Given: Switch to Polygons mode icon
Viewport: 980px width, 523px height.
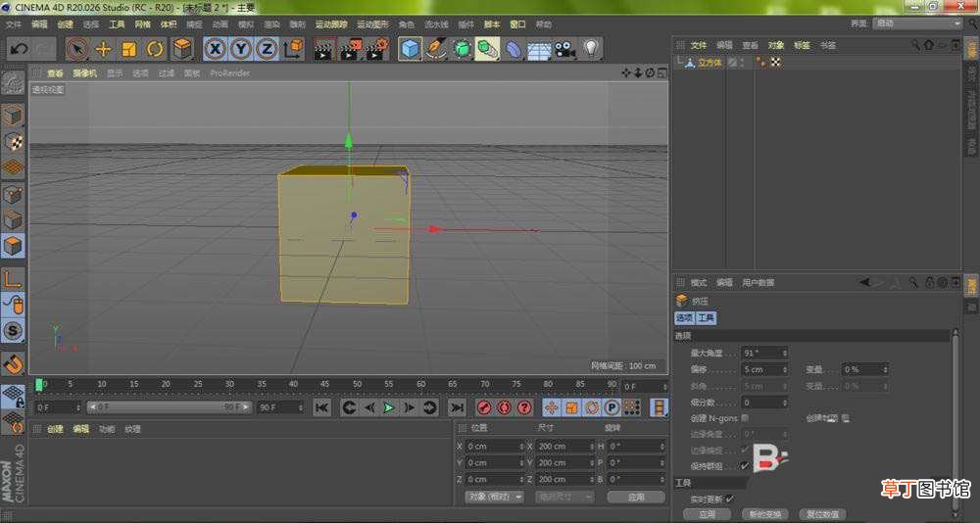Looking at the screenshot, I should pos(13,246).
